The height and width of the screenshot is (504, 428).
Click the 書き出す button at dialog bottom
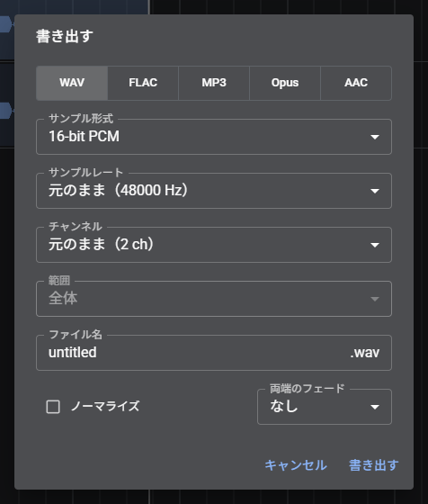(374, 465)
